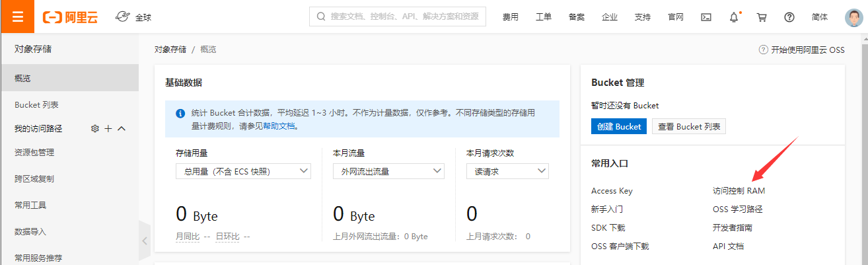Image resolution: width=868 pixels, height=265 pixels.
Task: Open the orange hamburger main menu
Action: (x=17, y=17)
